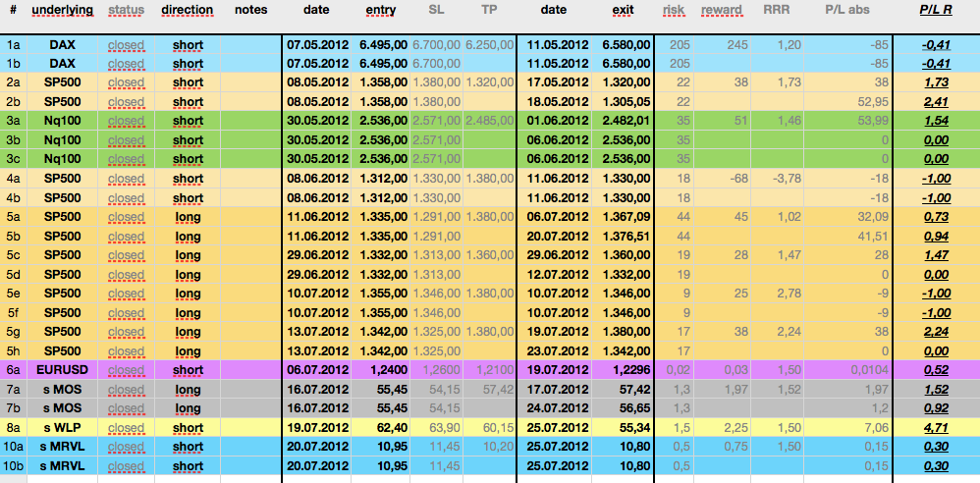Click P/L R value 2,24 in row 5g
The width and height of the screenshot is (980, 483).
(x=936, y=332)
